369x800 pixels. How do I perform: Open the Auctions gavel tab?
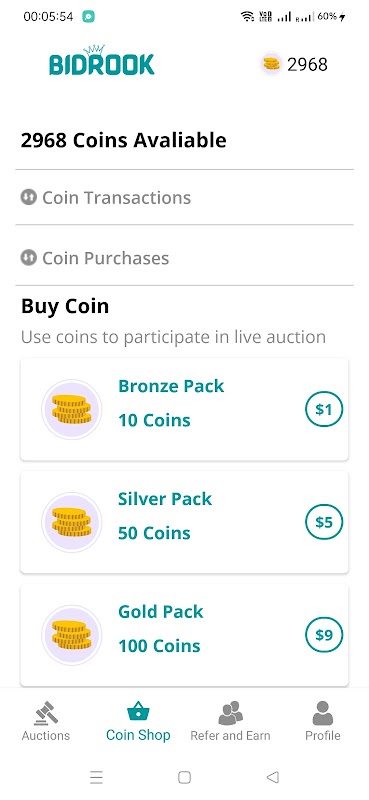tap(46, 721)
